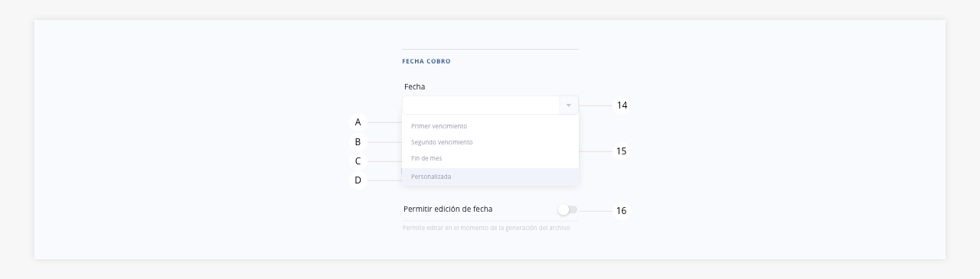
Task: Click the number 16 annotation marker
Action: point(622,210)
